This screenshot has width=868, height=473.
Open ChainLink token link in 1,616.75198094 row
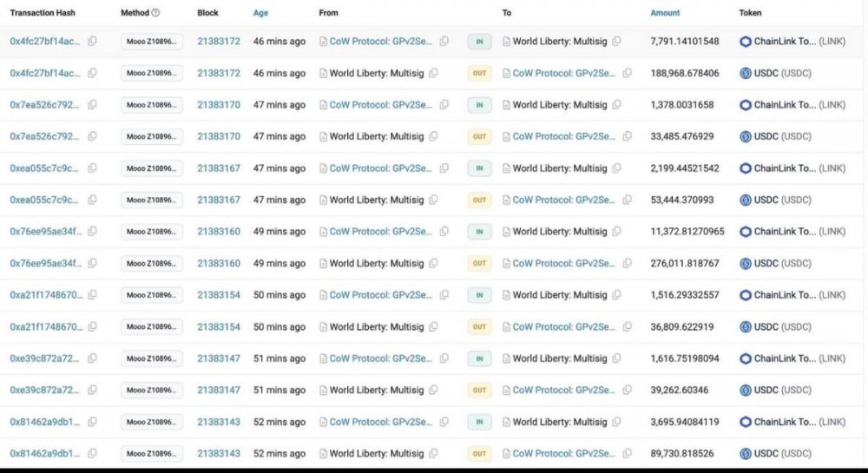point(785,358)
